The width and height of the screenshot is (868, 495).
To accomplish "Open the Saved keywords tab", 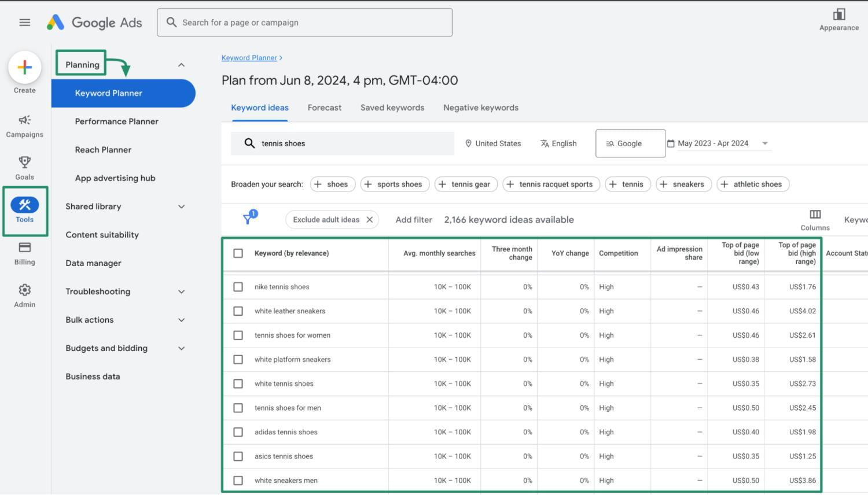I will [392, 108].
